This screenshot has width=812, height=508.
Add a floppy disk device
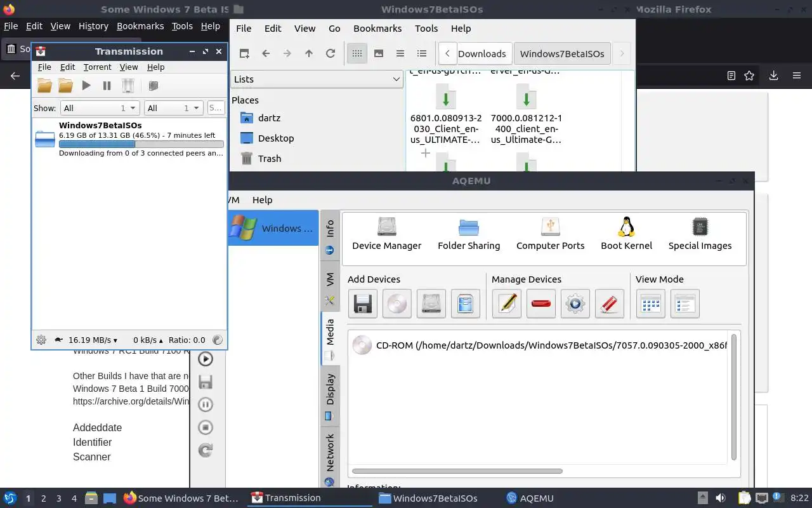[x=362, y=304]
